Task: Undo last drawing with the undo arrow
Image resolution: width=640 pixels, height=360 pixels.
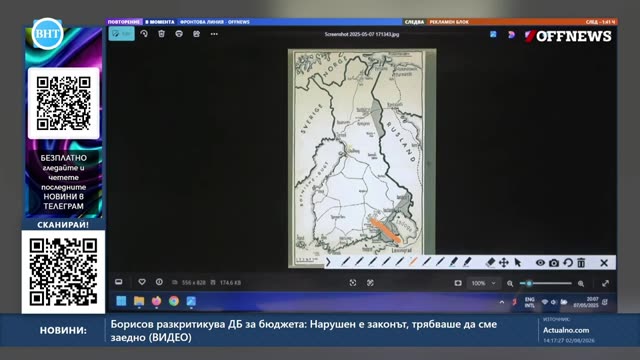Action: point(568,262)
